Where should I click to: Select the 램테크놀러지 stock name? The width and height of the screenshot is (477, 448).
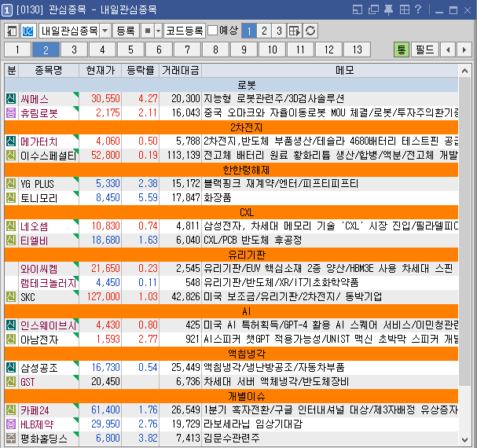(x=49, y=283)
